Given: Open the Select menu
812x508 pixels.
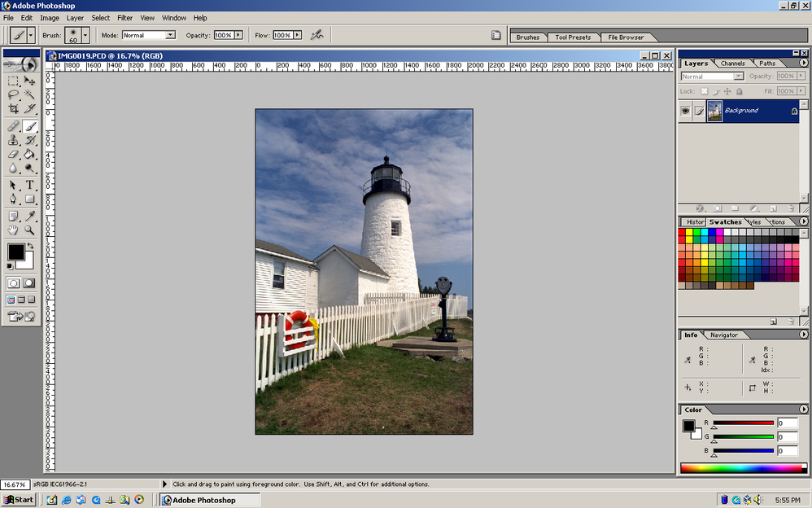Looking at the screenshot, I should 100,18.
